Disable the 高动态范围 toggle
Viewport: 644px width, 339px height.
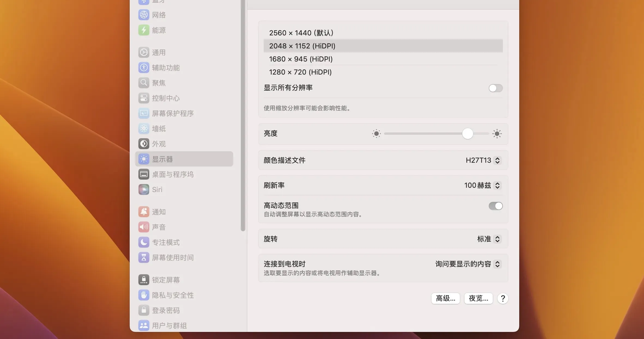tap(495, 206)
